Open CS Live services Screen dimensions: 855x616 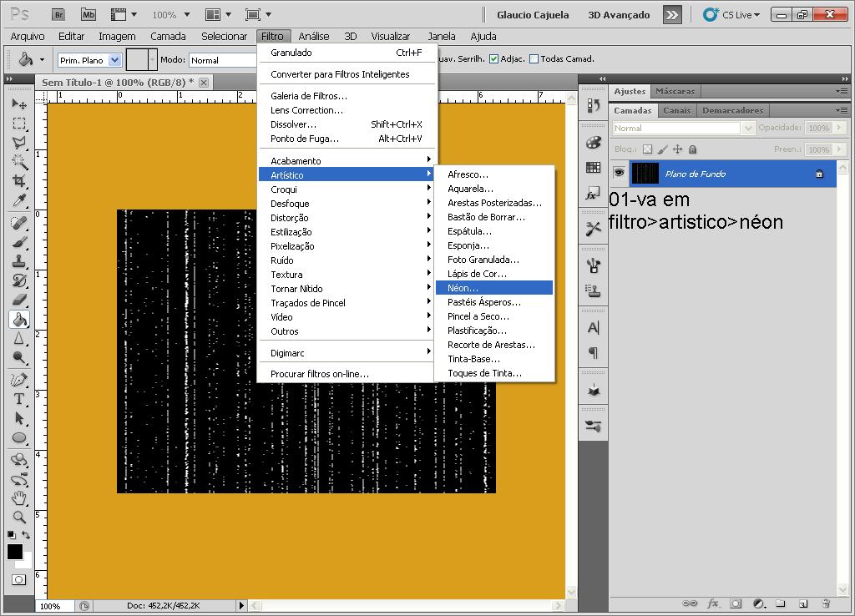tap(731, 14)
